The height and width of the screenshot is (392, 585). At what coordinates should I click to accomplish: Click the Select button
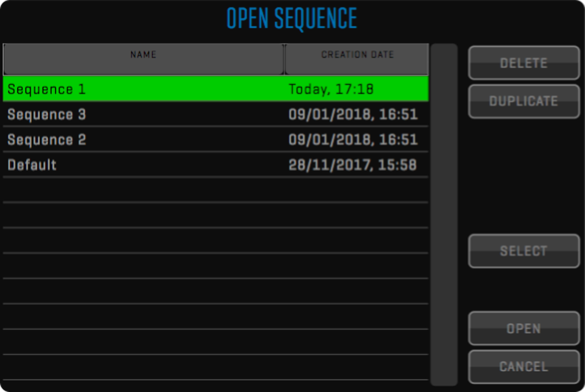click(x=524, y=251)
